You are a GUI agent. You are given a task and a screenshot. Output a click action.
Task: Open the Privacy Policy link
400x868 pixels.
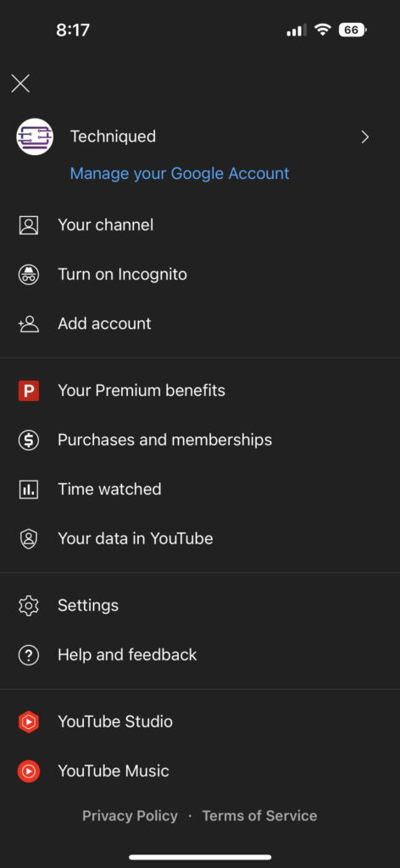coord(130,815)
